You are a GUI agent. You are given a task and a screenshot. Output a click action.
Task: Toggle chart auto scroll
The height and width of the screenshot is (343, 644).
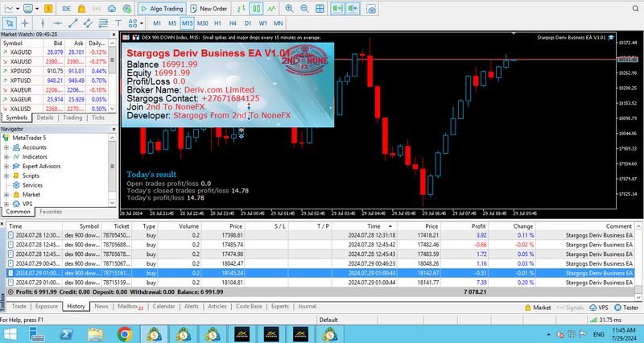(336, 9)
